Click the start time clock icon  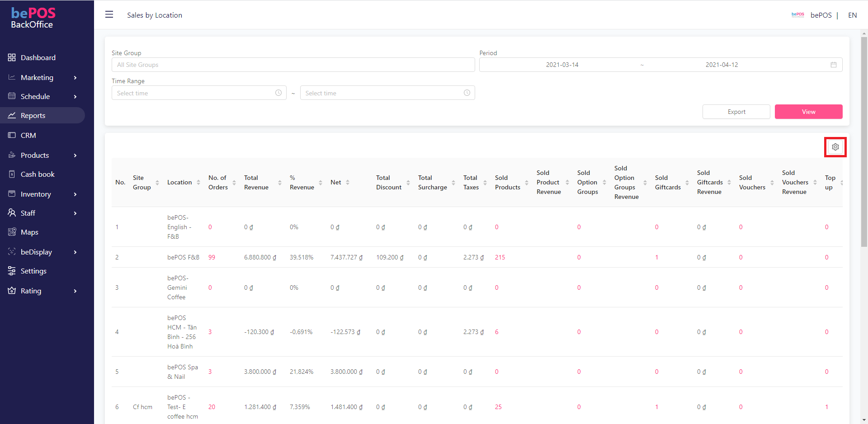(x=278, y=93)
